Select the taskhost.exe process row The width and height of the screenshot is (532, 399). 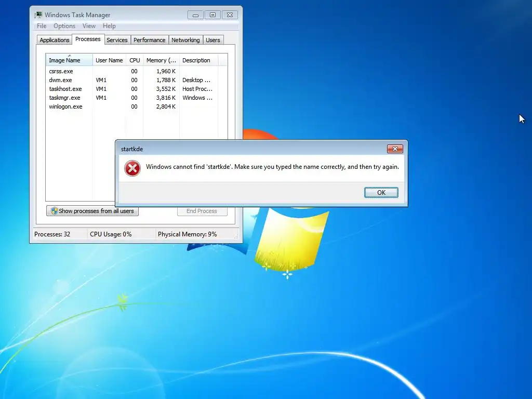[137, 89]
